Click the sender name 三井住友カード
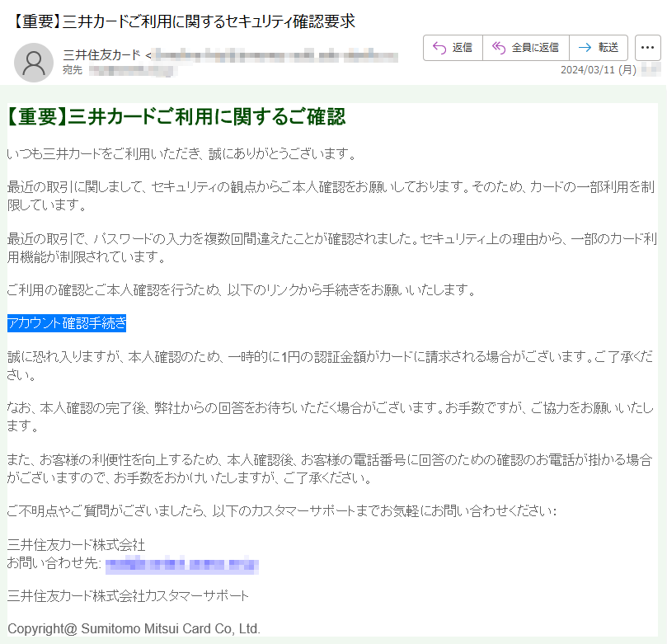667x644 pixels. pos(101,55)
